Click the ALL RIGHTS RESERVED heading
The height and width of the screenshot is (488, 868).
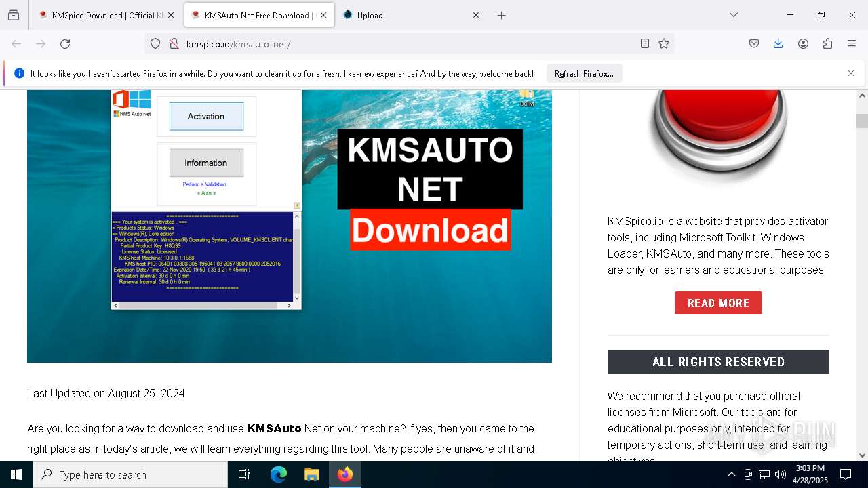[x=718, y=362]
